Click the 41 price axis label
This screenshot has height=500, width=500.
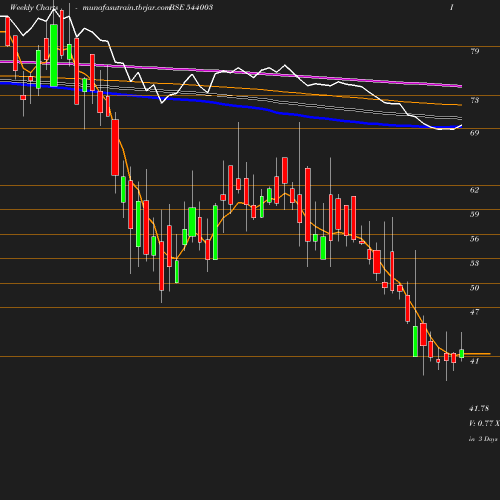475,361
